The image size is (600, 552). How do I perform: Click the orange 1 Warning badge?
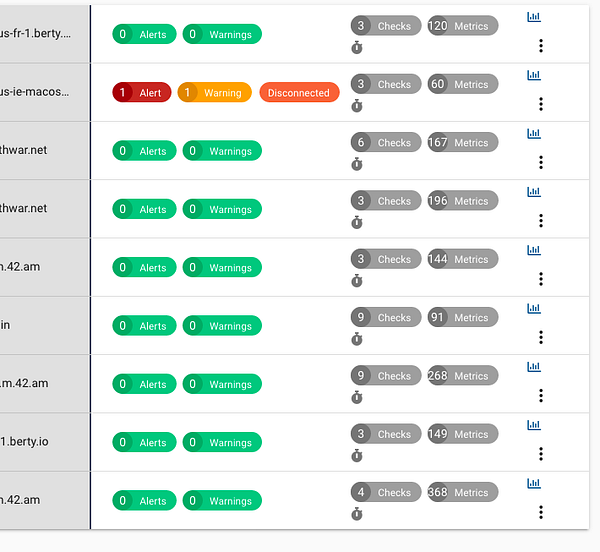[215, 92]
